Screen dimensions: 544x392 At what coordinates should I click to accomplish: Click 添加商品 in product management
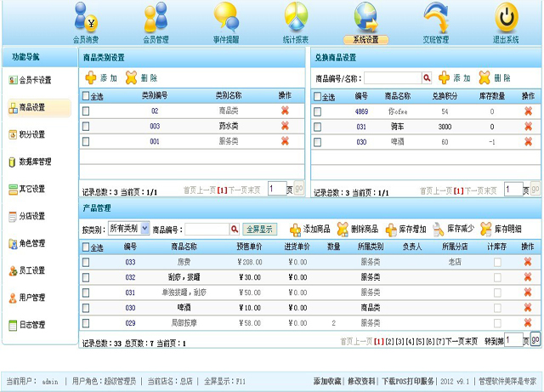tap(310, 229)
